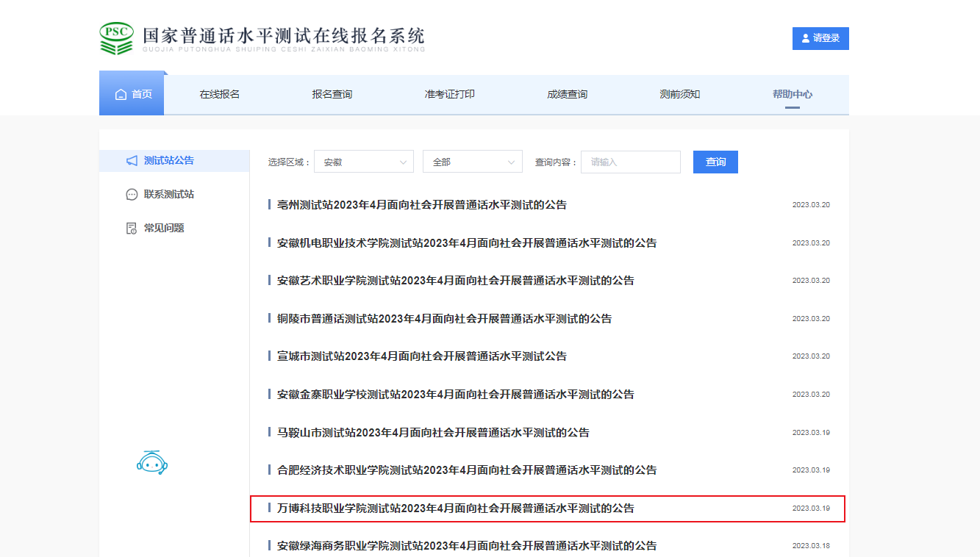Image resolution: width=980 pixels, height=557 pixels.
Task: Click the 查询内容 label
Action: coord(556,162)
